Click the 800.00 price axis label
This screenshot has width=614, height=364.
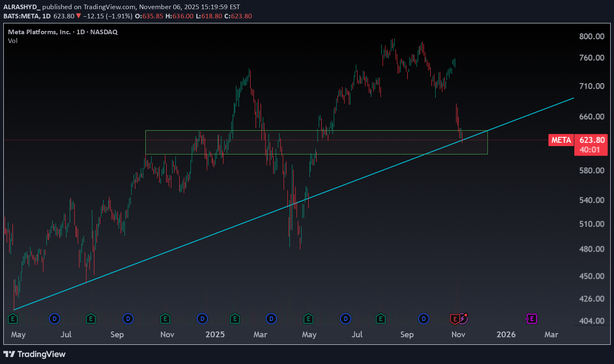point(591,36)
